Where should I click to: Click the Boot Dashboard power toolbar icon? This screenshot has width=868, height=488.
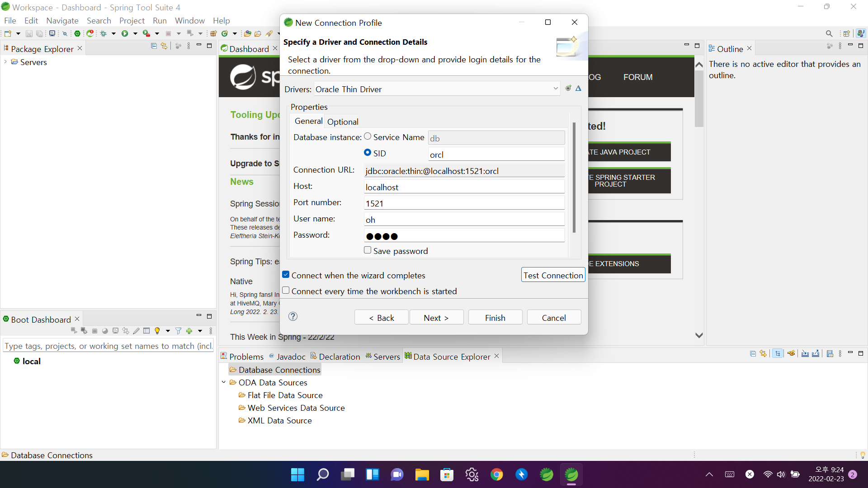77,33
